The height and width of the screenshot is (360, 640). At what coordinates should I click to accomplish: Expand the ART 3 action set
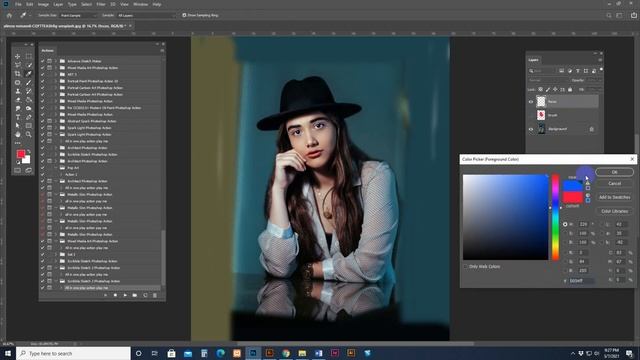56,74
